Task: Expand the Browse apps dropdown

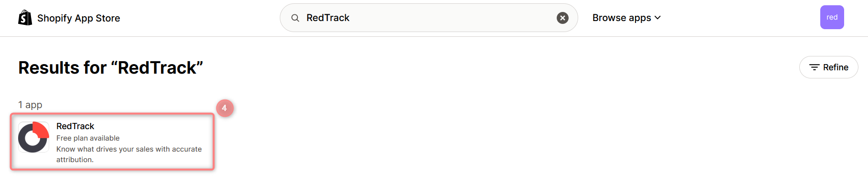Action: click(x=626, y=18)
